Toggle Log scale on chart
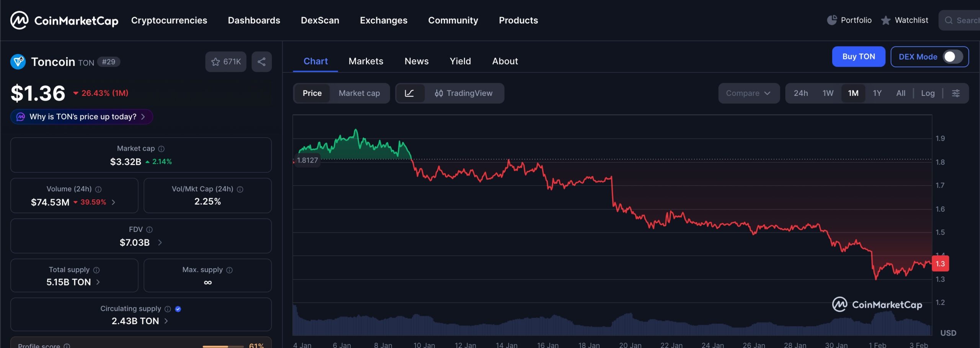Screen dimensions: 980x348 click(928, 93)
